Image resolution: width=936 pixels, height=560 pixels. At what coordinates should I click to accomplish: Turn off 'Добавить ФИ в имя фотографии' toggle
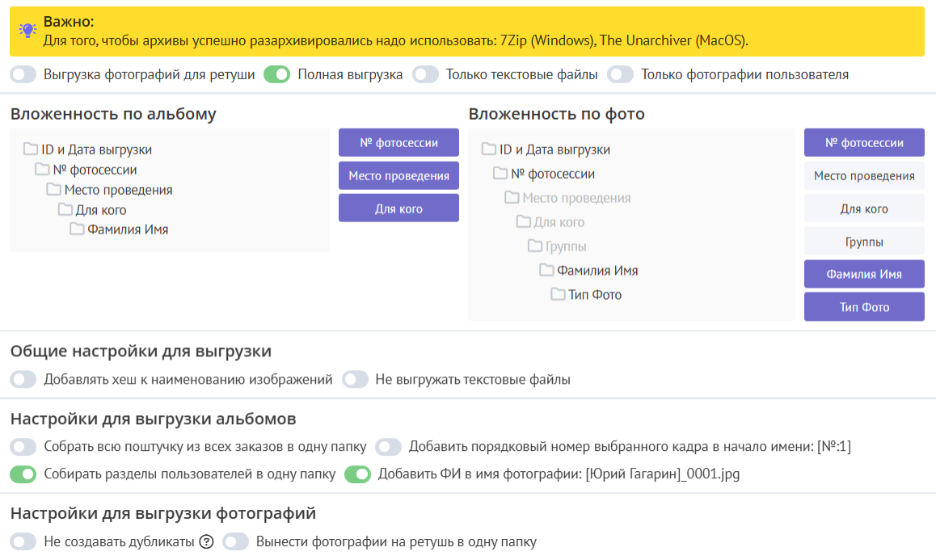[357, 474]
